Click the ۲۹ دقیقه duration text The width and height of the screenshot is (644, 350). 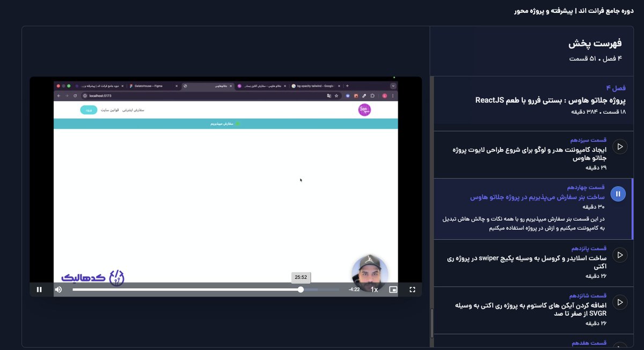[596, 168]
